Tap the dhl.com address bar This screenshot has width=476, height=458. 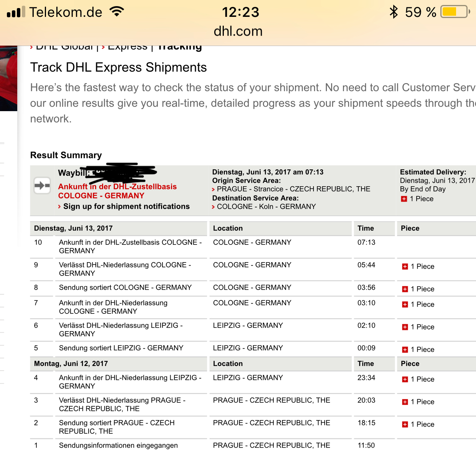click(238, 31)
